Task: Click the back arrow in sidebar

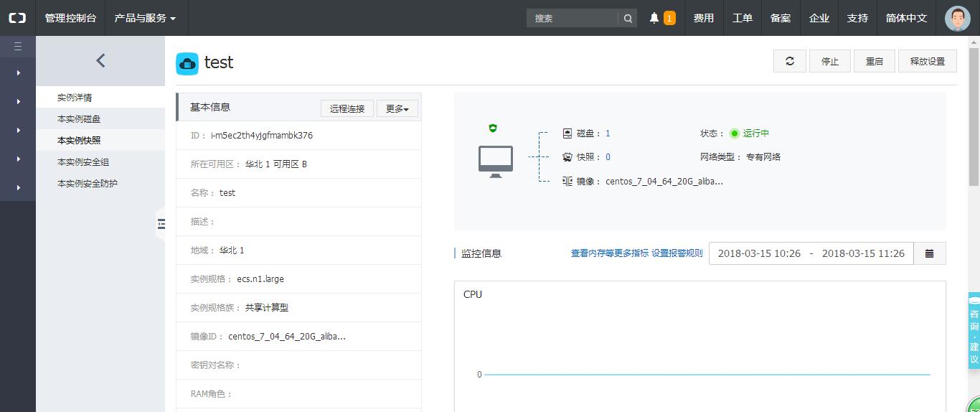Action: click(x=100, y=61)
